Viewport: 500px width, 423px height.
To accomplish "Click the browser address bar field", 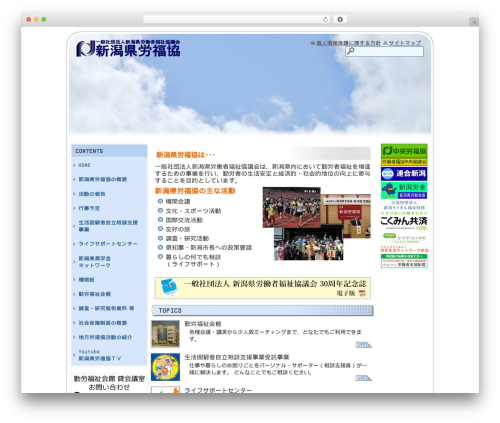I will [236, 19].
